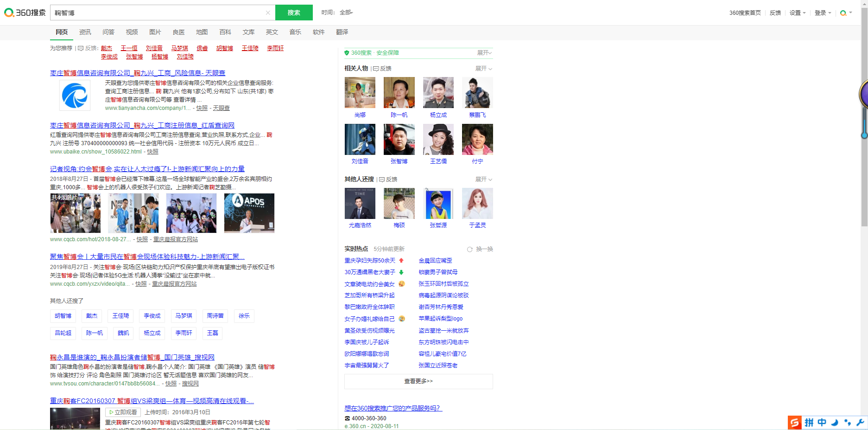Click the top-bar 反馈 link

(775, 13)
